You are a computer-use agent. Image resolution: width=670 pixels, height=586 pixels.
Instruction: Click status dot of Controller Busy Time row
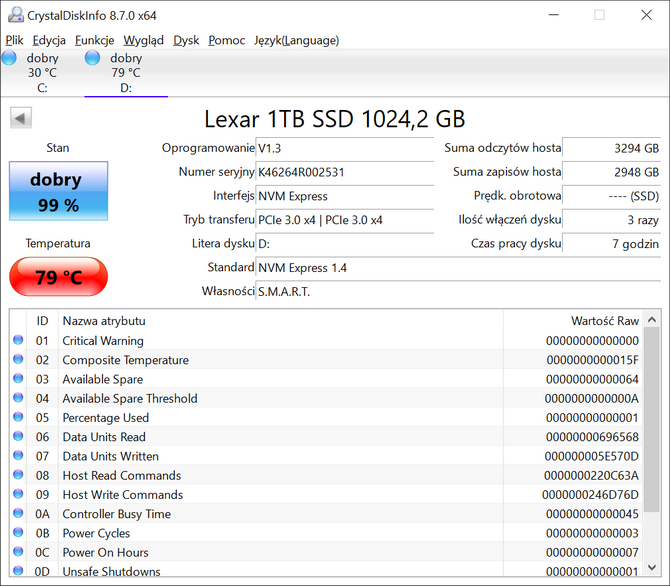coord(18,513)
